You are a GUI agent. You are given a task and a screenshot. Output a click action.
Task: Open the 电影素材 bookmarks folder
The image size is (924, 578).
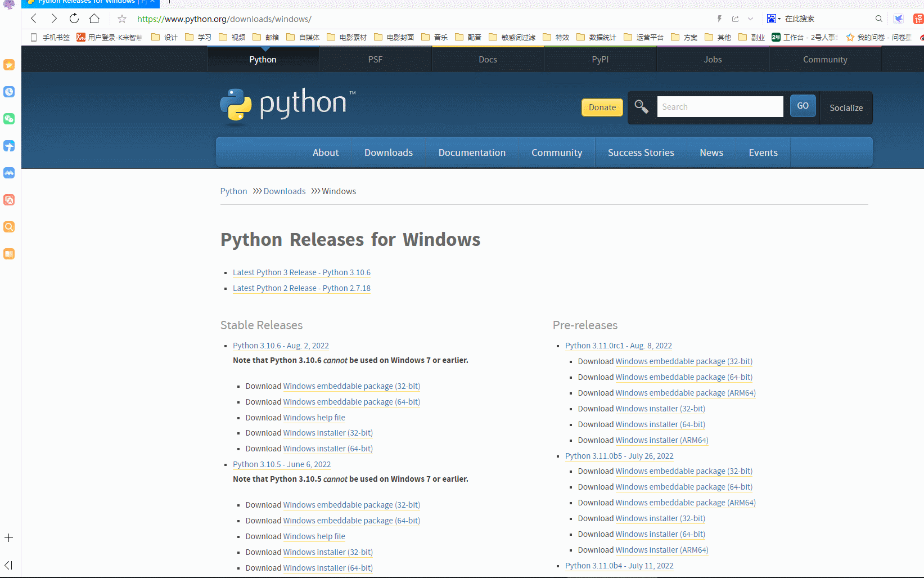[x=346, y=37]
